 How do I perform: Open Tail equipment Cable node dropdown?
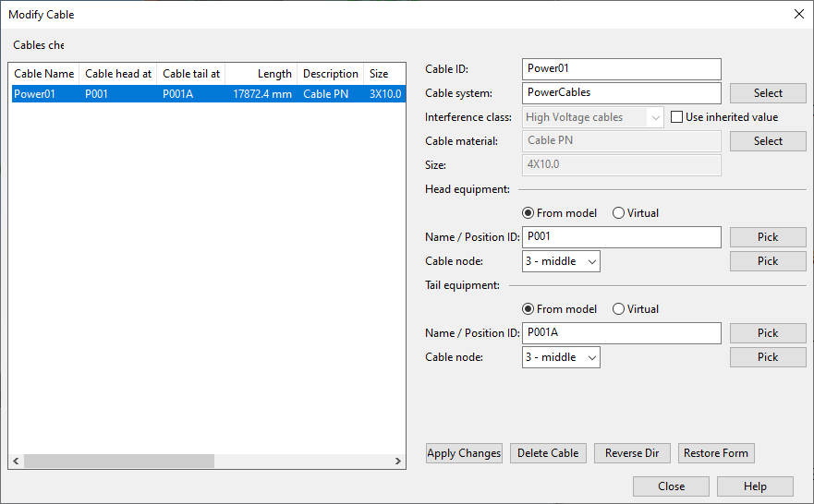point(561,357)
